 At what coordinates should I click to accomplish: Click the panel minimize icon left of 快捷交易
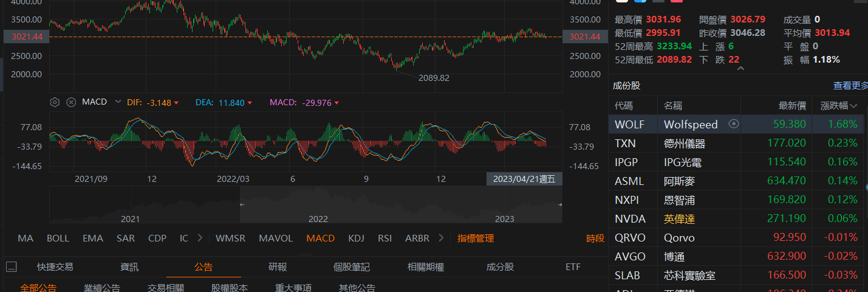tap(12, 266)
